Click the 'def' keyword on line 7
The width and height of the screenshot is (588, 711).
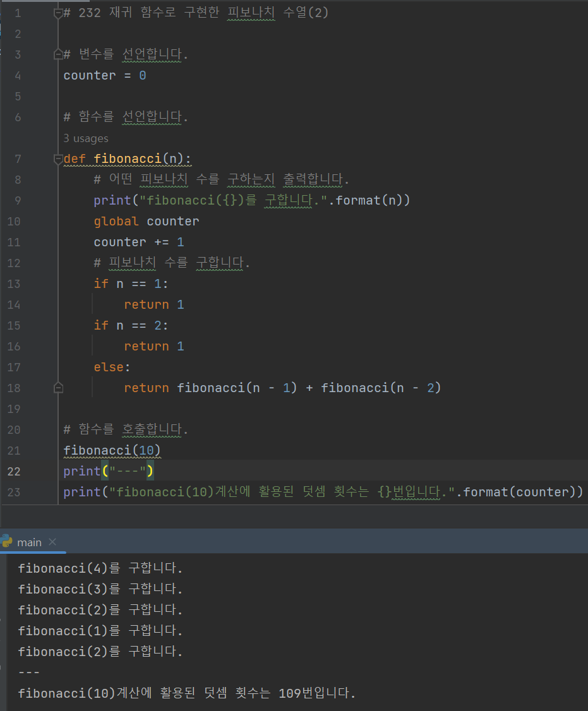(x=75, y=158)
